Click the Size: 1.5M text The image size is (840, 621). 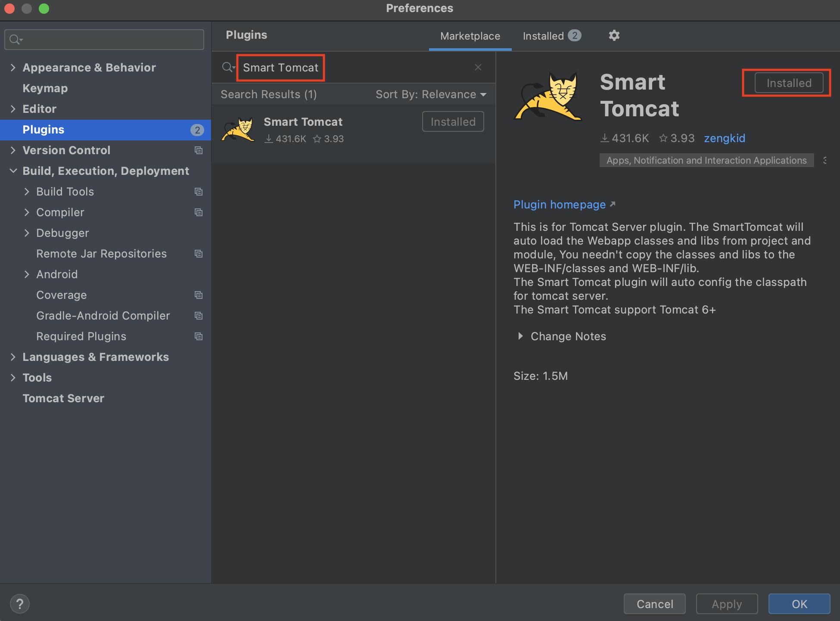coord(541,376)
